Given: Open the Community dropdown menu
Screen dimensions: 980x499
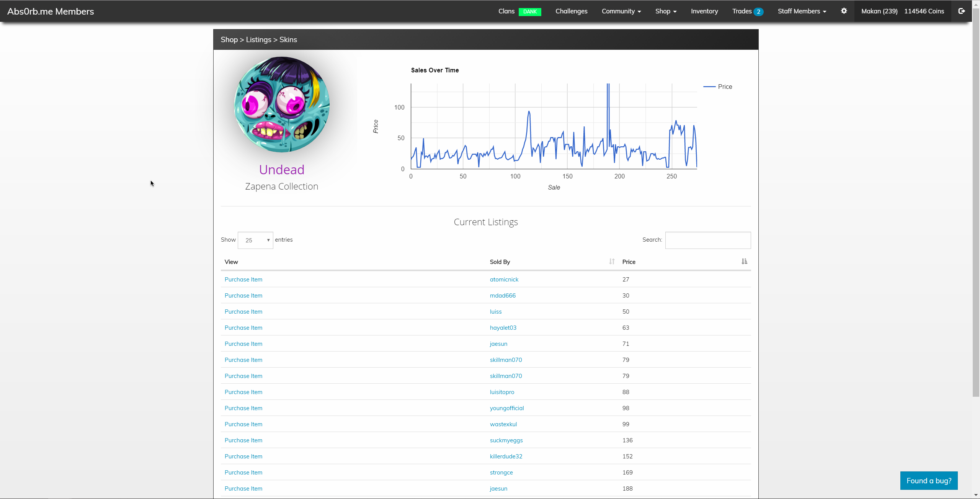Looking at the screenshot, I should (621, 11).
